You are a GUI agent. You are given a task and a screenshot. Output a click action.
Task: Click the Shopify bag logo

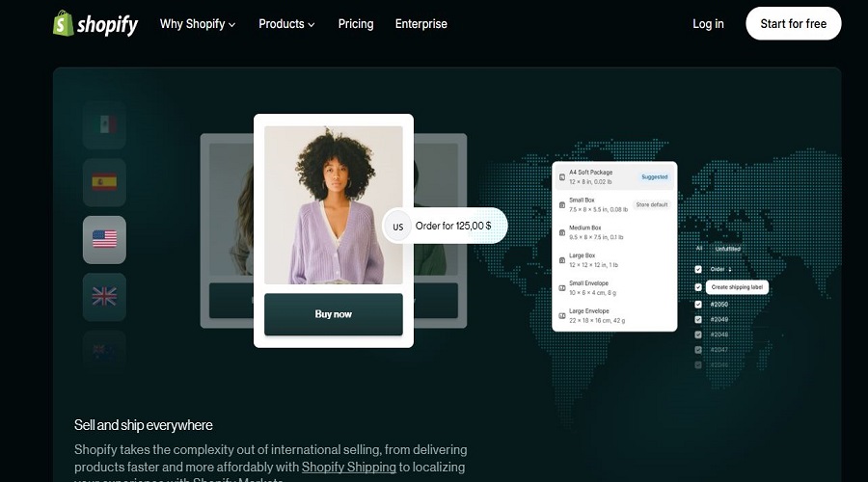pos(63,23)
